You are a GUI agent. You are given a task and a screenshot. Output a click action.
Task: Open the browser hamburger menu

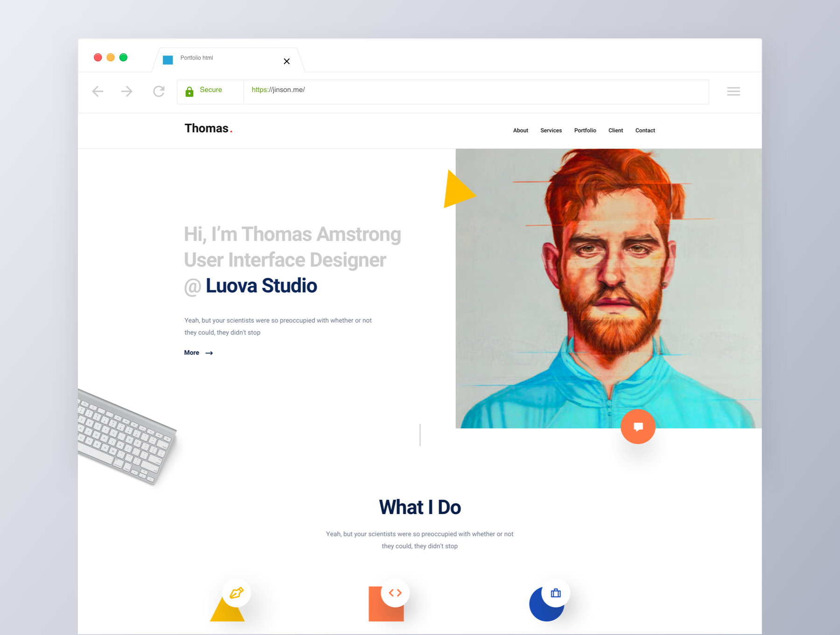pyautogui.click(x=733, y=92)
